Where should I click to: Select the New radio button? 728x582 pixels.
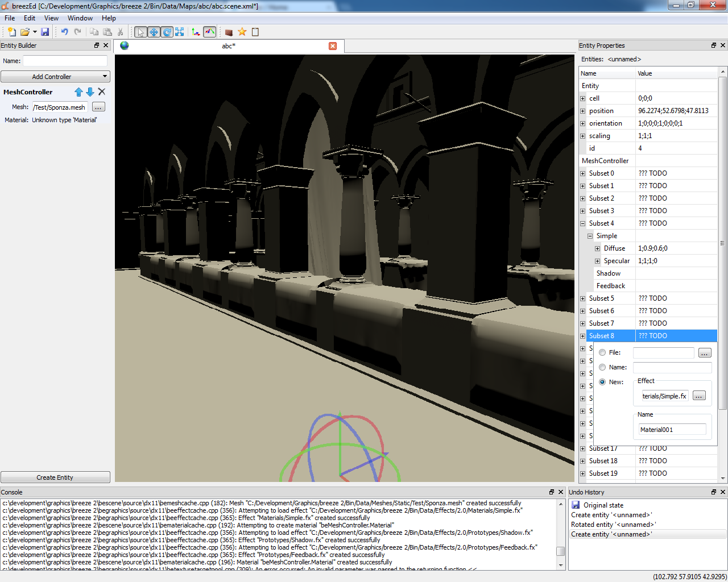point(602,382)
